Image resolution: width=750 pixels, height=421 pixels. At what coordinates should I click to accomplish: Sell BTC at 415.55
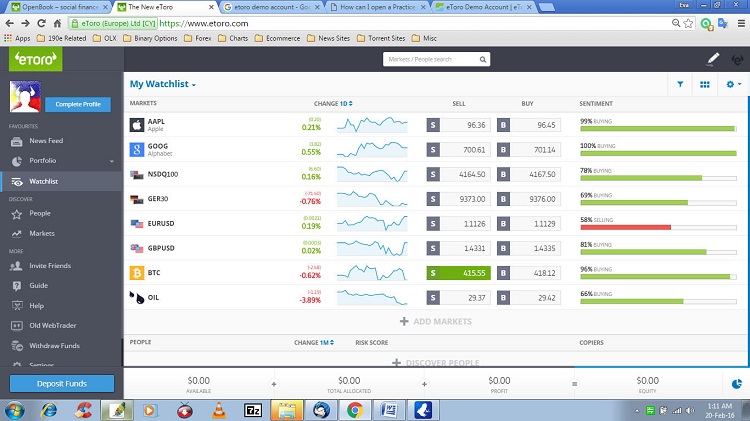(x=458, y=273)
